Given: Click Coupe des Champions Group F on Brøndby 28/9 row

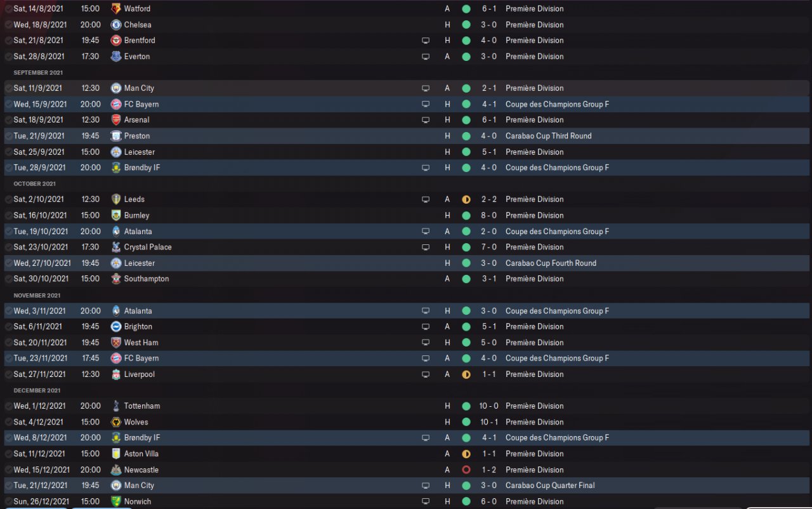Looking at the screenshot, I should click(x=557, y=168).
